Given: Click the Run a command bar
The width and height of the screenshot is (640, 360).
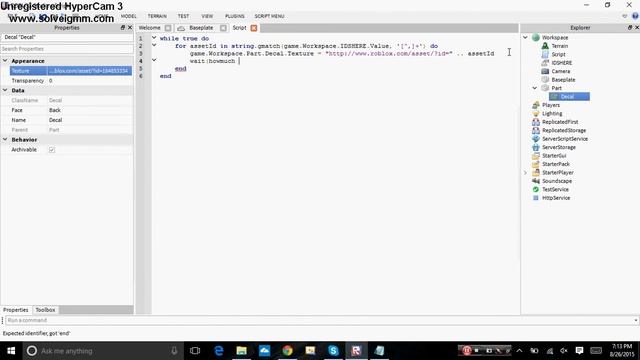Looking at the screenshot, I should 320,320.
